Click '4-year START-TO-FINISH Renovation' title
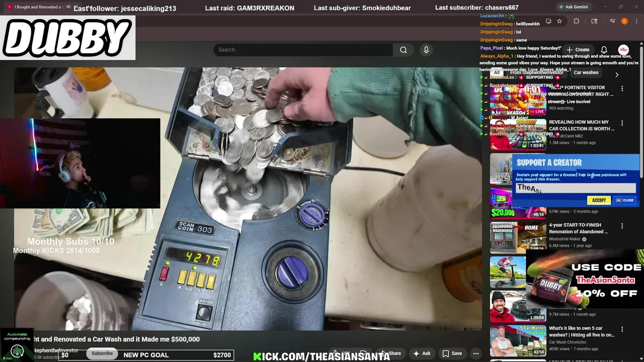The height and width of the screenshot is (362, 644). (x=579, y=228)
